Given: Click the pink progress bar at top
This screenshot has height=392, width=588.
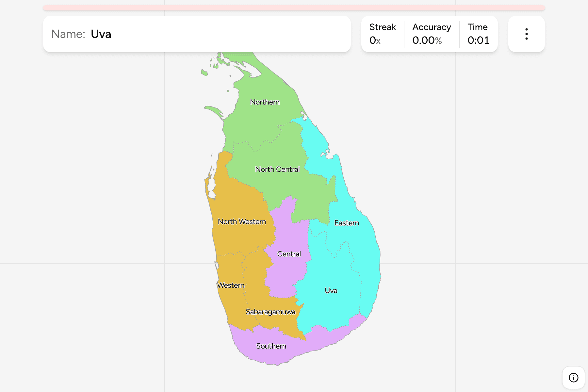Looking at the screenshot, I should click(294, 8).
